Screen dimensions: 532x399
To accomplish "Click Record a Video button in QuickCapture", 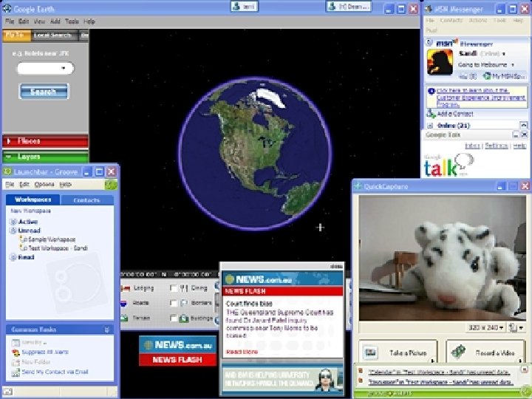I will coord(485,352).
